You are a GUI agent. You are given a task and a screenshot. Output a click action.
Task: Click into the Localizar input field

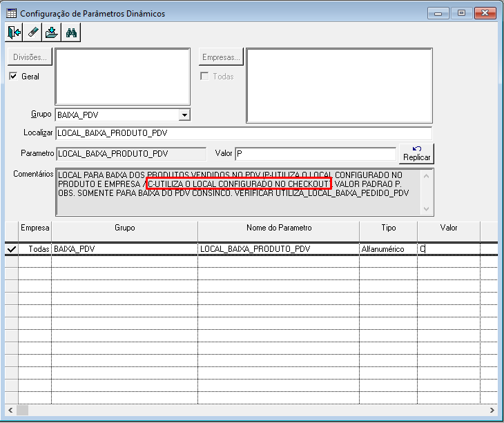pyautogui.click(x=244, y=133)
